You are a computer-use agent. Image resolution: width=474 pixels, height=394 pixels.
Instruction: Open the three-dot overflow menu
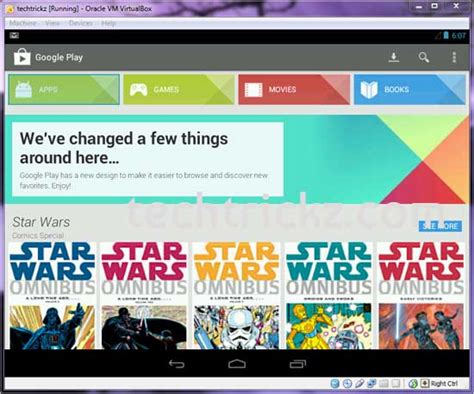click(454, 57)
